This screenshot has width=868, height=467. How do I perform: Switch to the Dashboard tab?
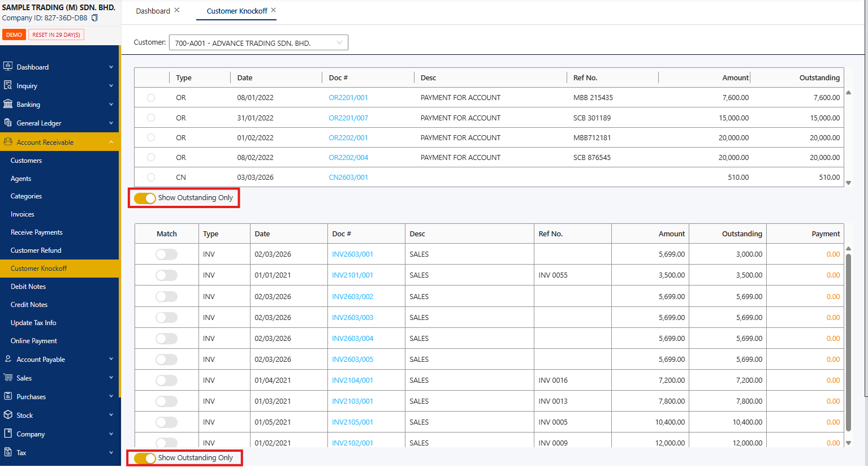(153, 11)
